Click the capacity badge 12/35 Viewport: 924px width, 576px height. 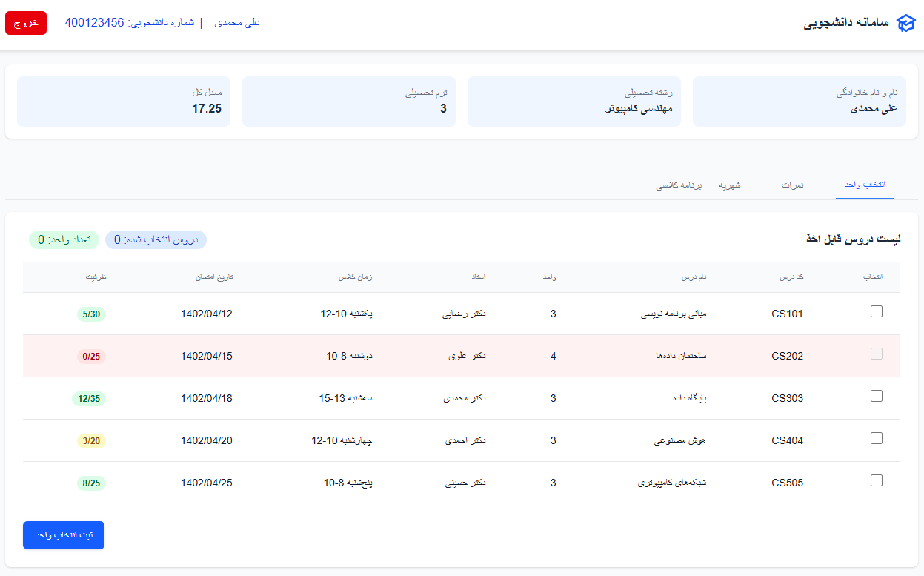coord(89,399)
